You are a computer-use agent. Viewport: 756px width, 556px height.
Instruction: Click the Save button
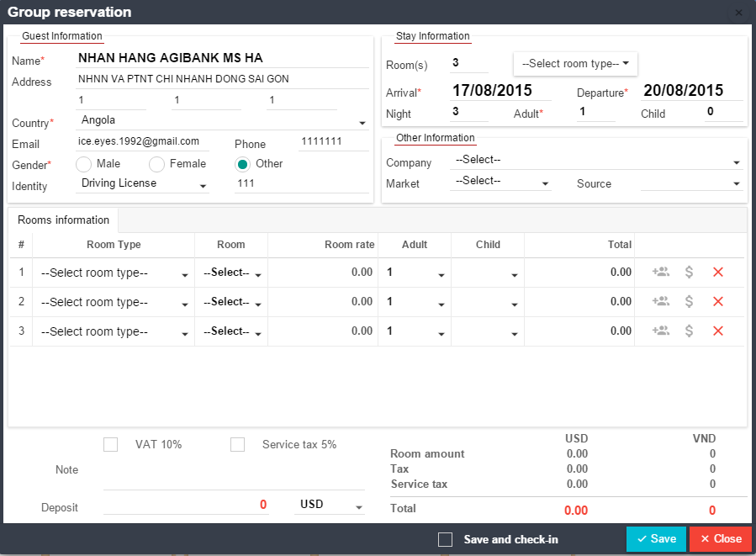656,539
